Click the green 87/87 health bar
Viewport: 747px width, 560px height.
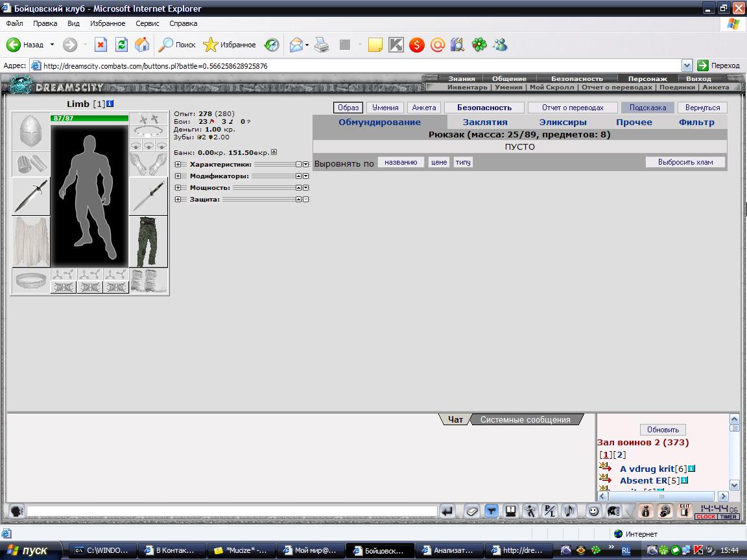pos(89,118)
